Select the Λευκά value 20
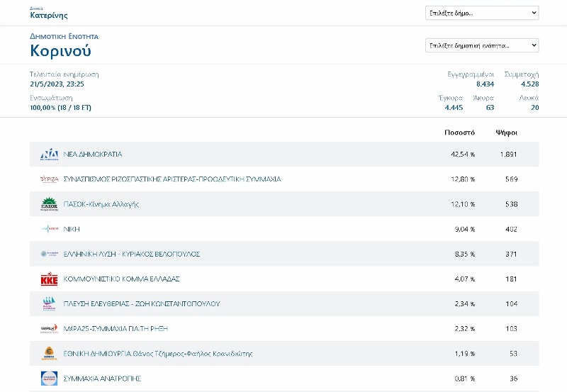This screenshot has width=567, height=392. [x=535, y=108]
